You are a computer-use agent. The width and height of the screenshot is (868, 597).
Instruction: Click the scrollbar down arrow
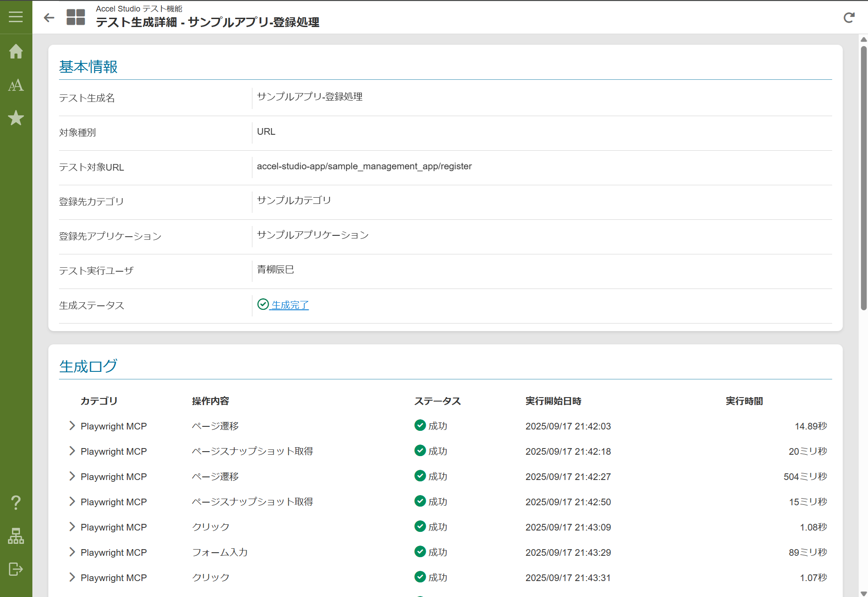(863, 593)
